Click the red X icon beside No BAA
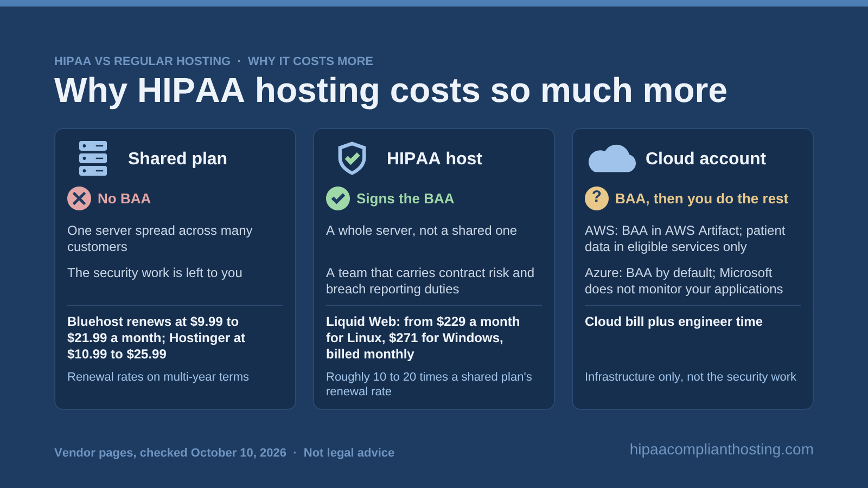The image size is (868, 488). click(x=79, y=198)
